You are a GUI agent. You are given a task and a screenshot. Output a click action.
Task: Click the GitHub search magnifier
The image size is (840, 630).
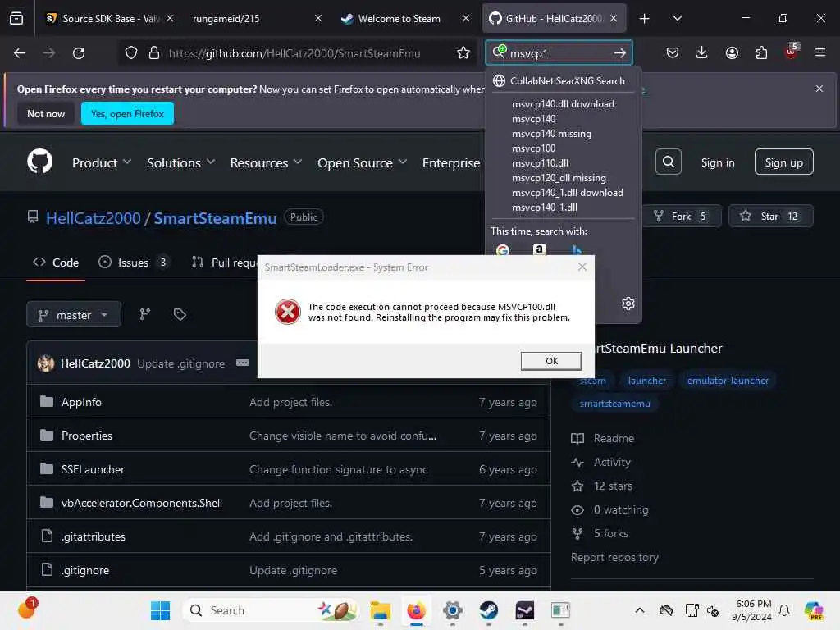tap(669, 162)
